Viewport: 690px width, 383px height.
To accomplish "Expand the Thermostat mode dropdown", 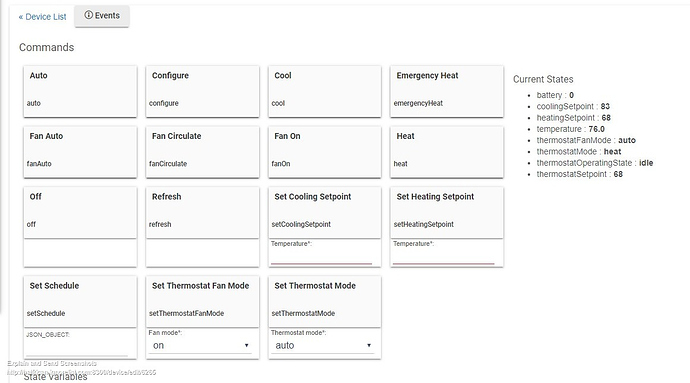I will pos(322,346).
